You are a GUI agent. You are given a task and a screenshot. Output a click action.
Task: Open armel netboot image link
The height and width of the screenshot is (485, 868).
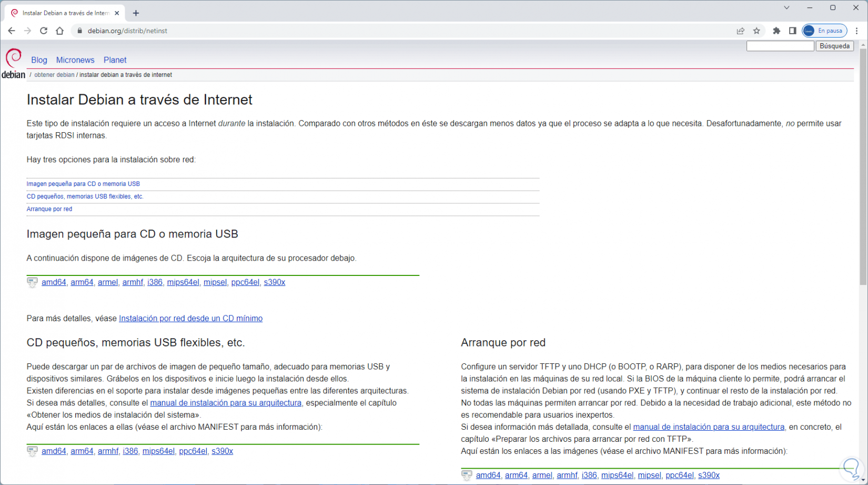click(x=542, y=476)
